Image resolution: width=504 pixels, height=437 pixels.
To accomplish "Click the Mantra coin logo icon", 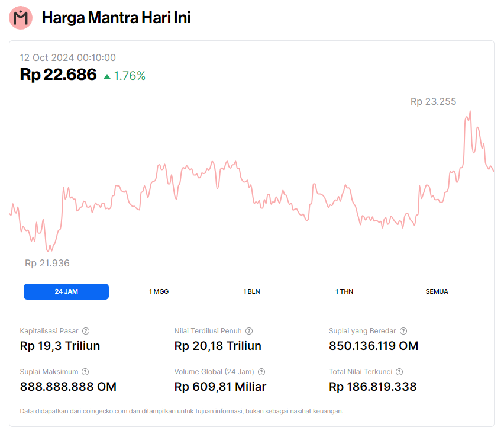I will click(21, 18).
